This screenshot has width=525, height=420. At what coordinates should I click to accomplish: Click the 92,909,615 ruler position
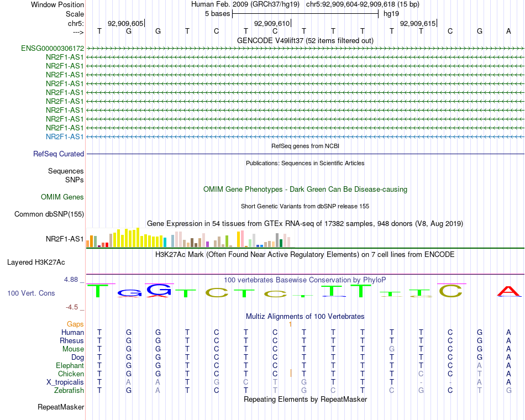coord(418,23)
